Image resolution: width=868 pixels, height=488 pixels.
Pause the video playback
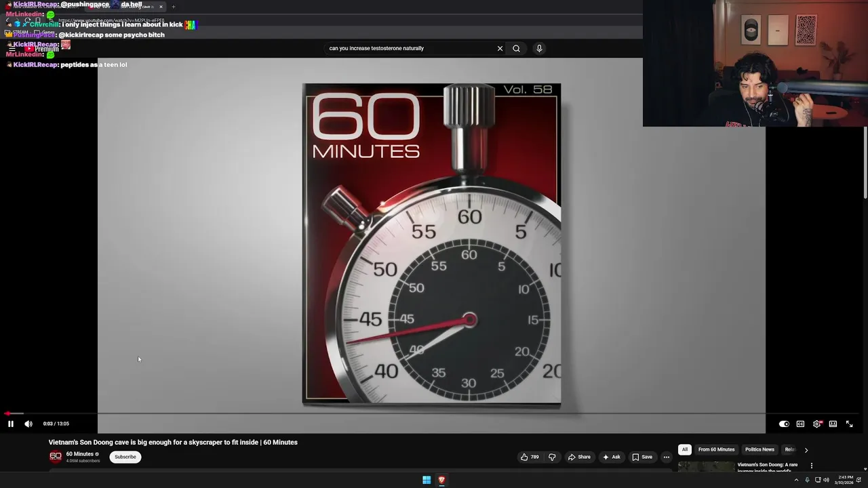[11, 424]
